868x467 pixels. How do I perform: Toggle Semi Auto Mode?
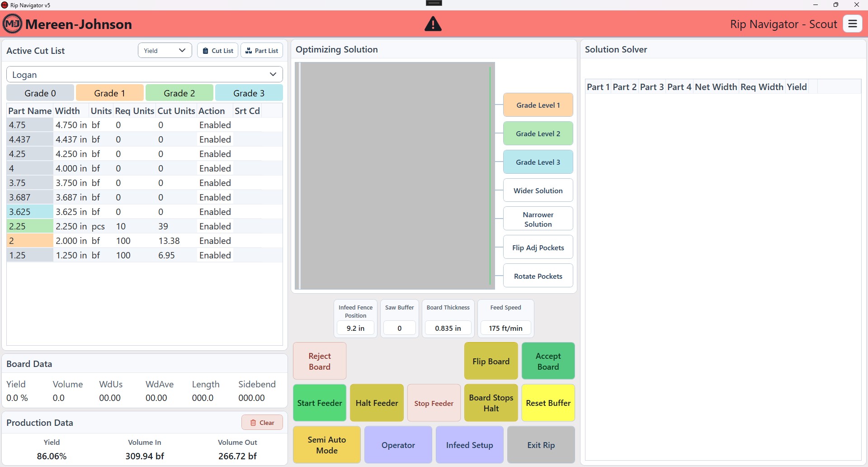327,445
